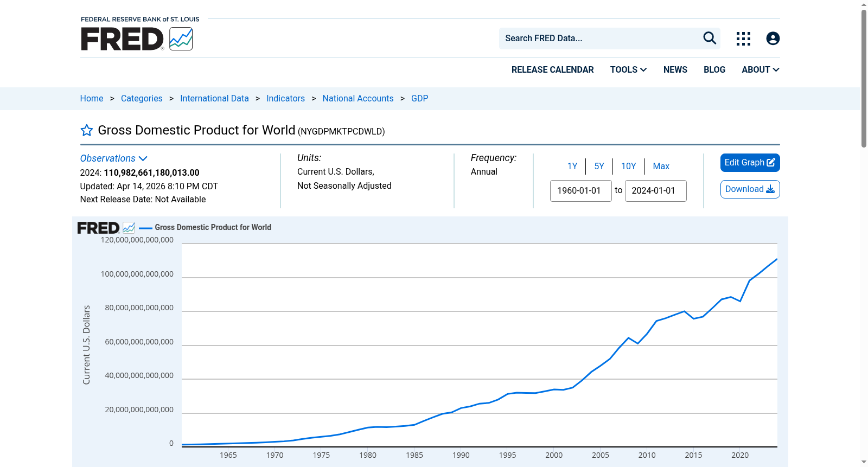Viewport: 868px width, 467px height.
Task: Click the Download button
Action: [750, 189]
